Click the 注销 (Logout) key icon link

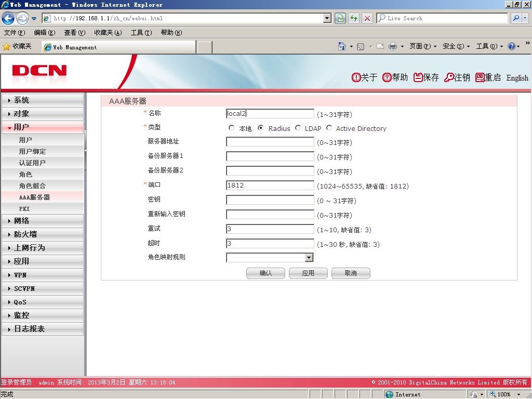click(x=457, y=77)
